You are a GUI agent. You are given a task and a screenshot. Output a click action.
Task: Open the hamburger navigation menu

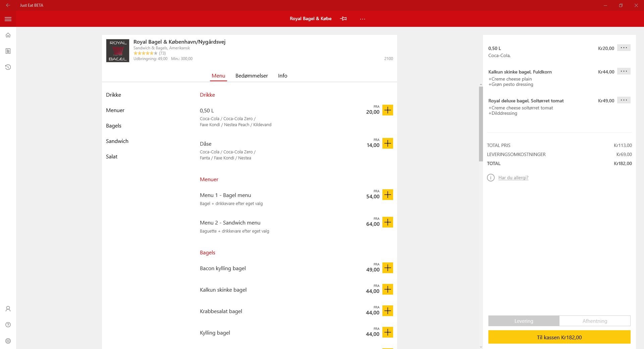coord(8,19)
